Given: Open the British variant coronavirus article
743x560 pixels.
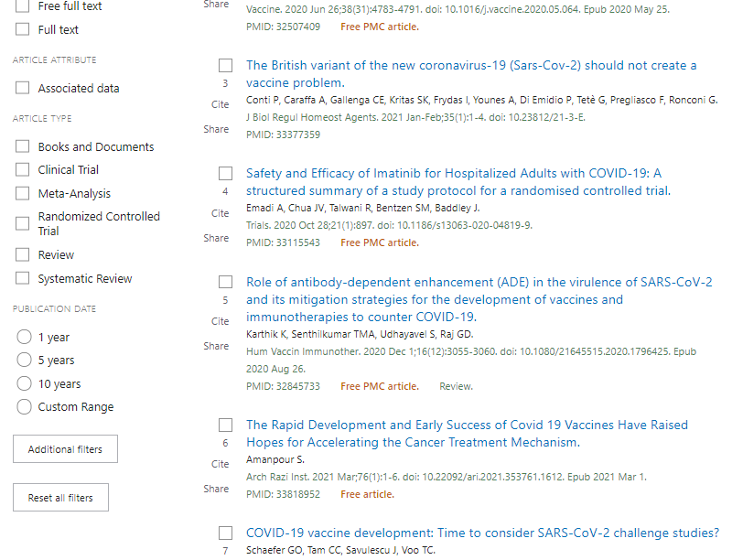Looking at the screenshot, I should coord(471,74).
